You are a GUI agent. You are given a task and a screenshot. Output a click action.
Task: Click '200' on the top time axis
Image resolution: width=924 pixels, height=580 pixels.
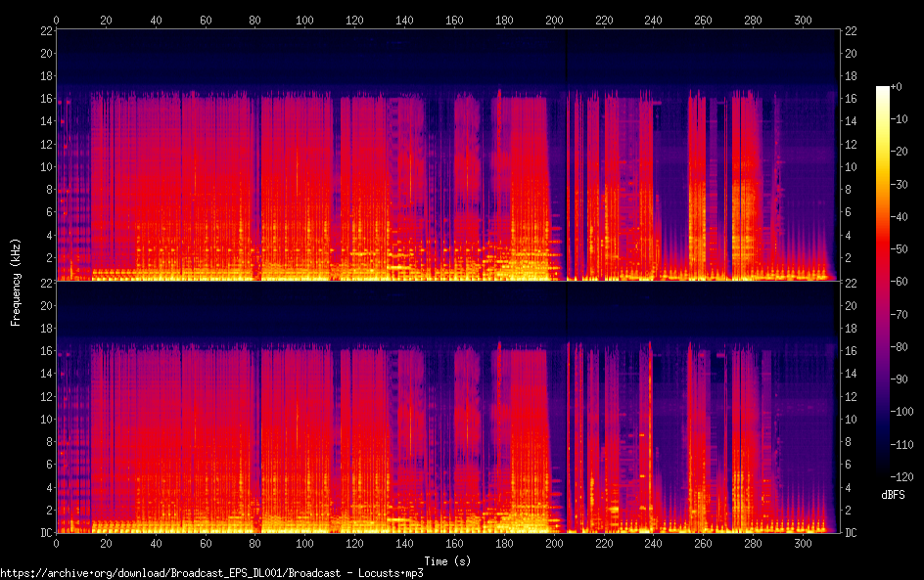tap(554, 20)
